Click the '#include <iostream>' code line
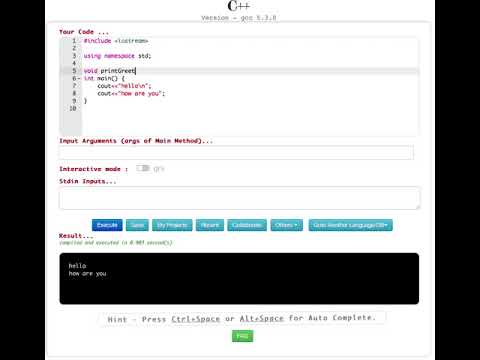The height and width of the screenshot is (360, 480). coord(116,41)
